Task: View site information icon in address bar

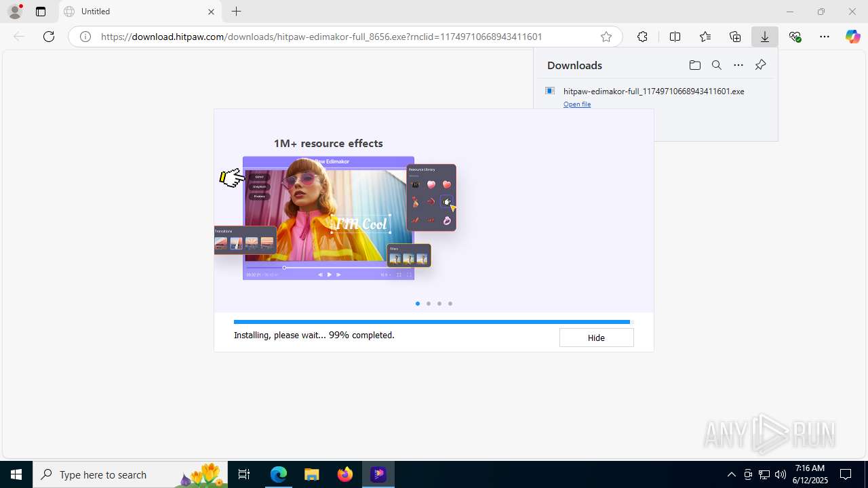Action: pyautogui.click(x=85, y=37)
